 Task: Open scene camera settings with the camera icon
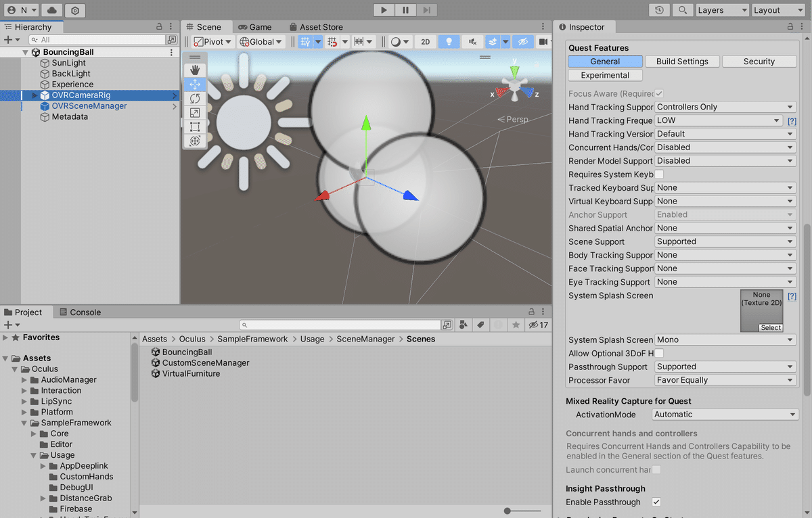click(545, 41)
